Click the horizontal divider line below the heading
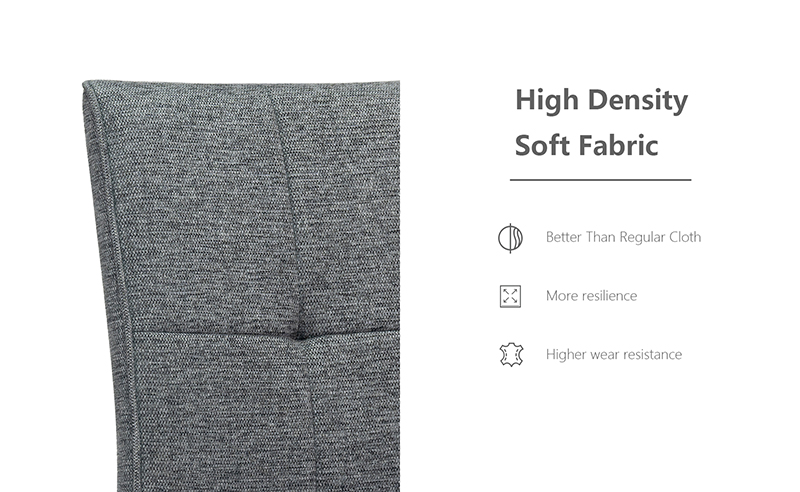 [x=601, y=180]
